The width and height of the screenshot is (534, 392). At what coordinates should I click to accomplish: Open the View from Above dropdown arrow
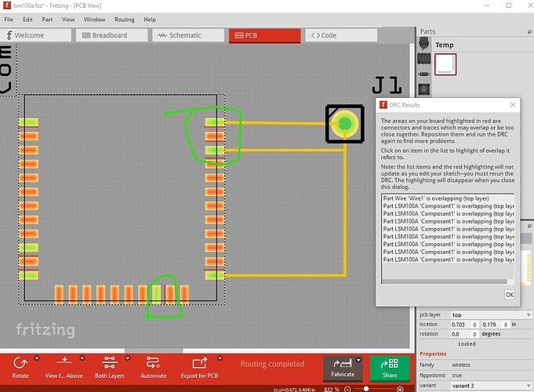pos(82,358)
